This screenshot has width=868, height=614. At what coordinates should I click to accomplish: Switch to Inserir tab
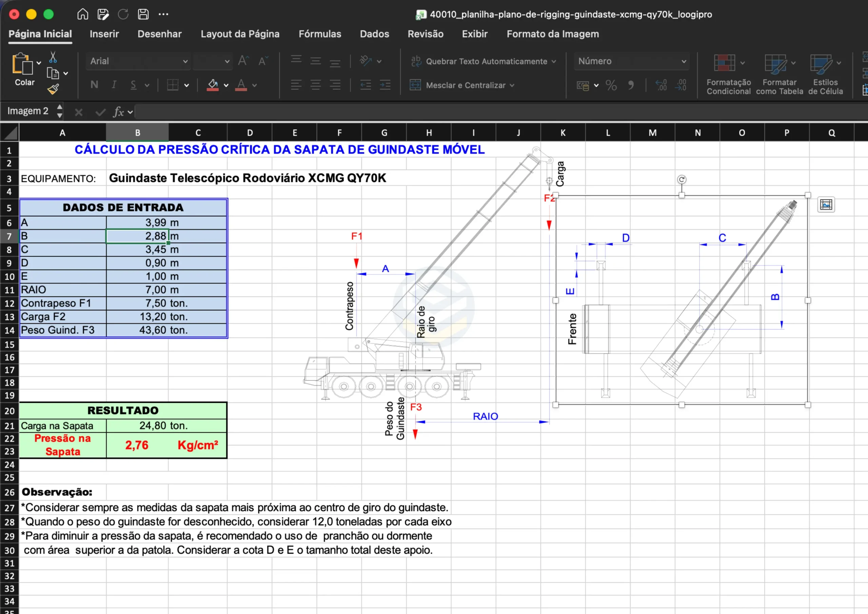(104, 34)
